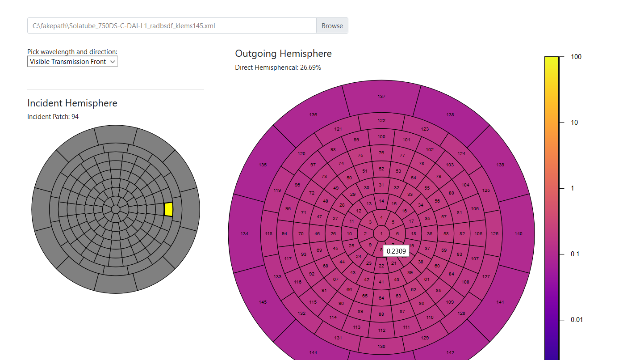This screenshot has width=644, height=360.
Task: Select outgoing patch 139
Action: point(500,165)
